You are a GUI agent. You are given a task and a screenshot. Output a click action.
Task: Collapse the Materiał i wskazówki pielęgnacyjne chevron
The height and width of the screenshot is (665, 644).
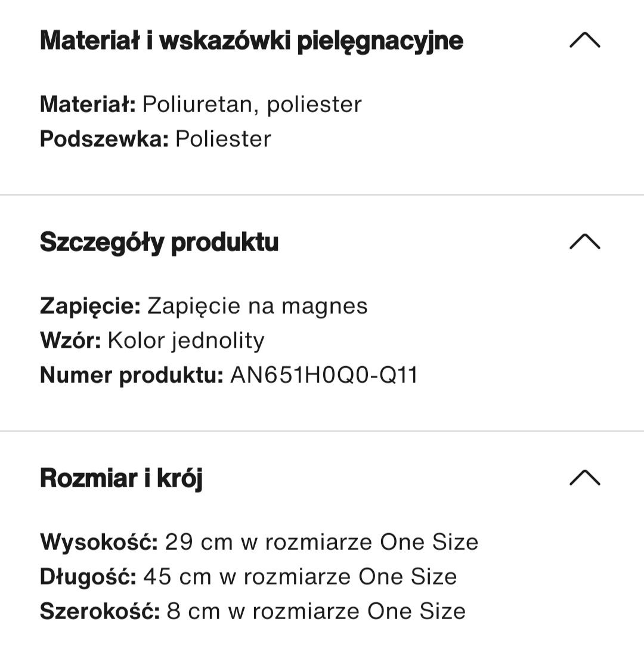pyautogui.click(x=584, y=41)
